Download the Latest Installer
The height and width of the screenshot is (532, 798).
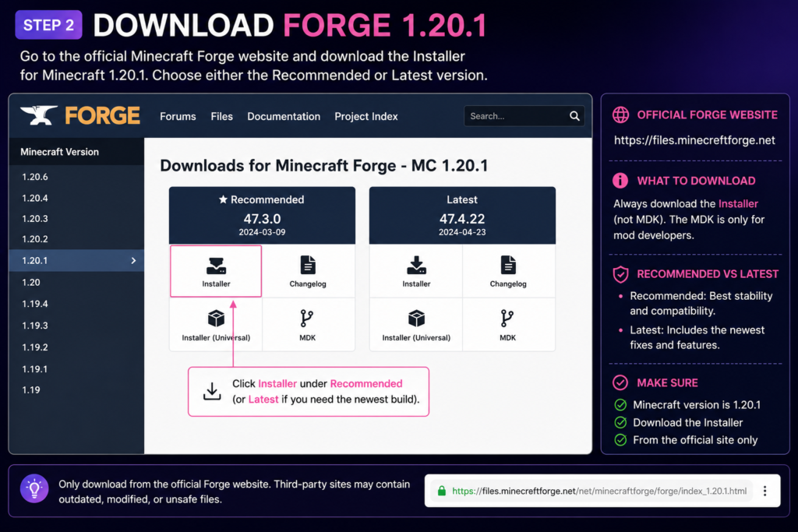[x=416, y=271]
